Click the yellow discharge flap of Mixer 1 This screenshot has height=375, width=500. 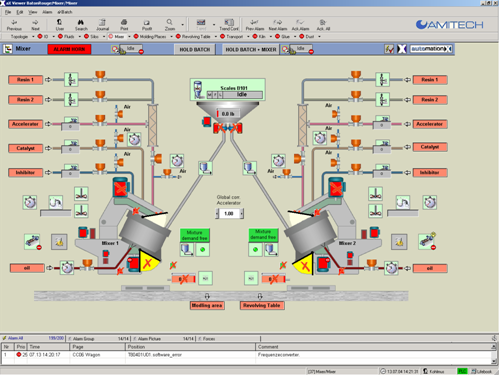[149, 261]
